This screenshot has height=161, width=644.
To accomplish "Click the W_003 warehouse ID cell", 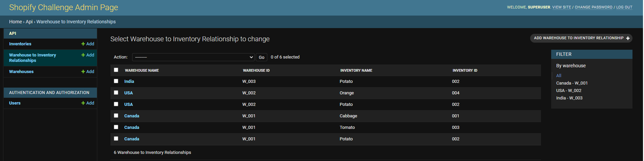I will [249, 82].
